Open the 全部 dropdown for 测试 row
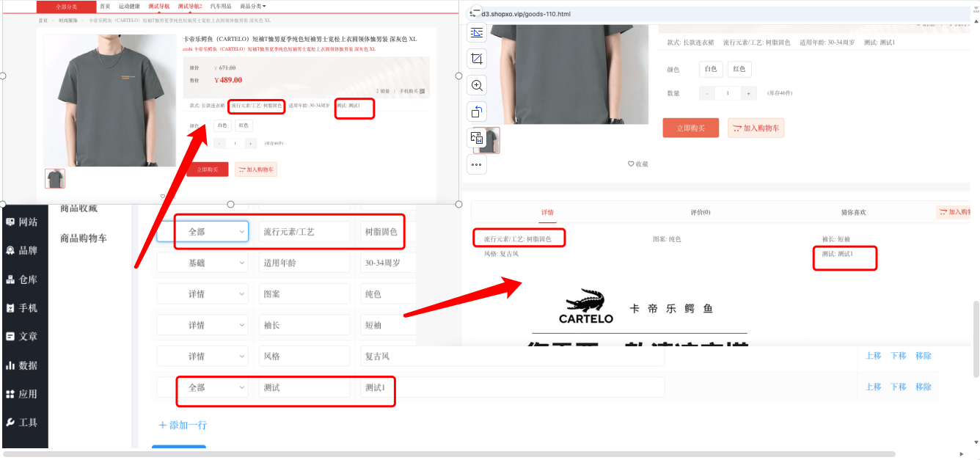The image size is (980, 460). coord(202,387)
